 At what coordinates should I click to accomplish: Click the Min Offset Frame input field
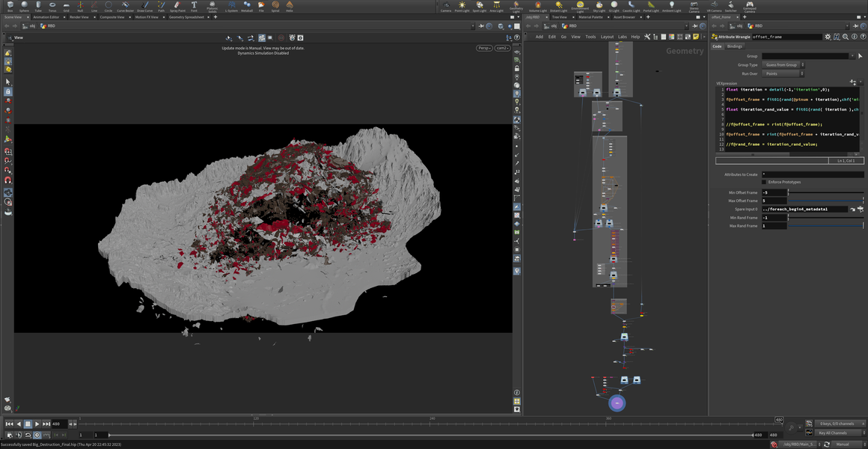pos(774,192)
